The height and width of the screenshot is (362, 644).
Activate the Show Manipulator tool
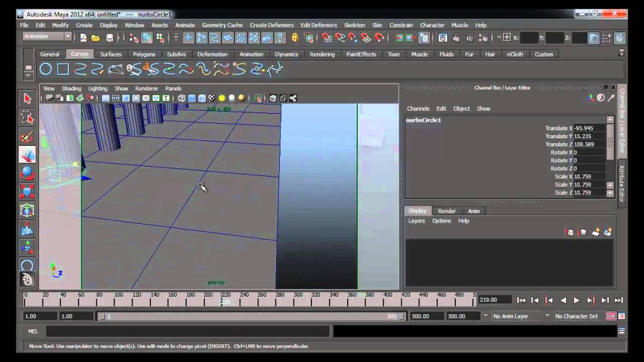(x=27, y=247)
